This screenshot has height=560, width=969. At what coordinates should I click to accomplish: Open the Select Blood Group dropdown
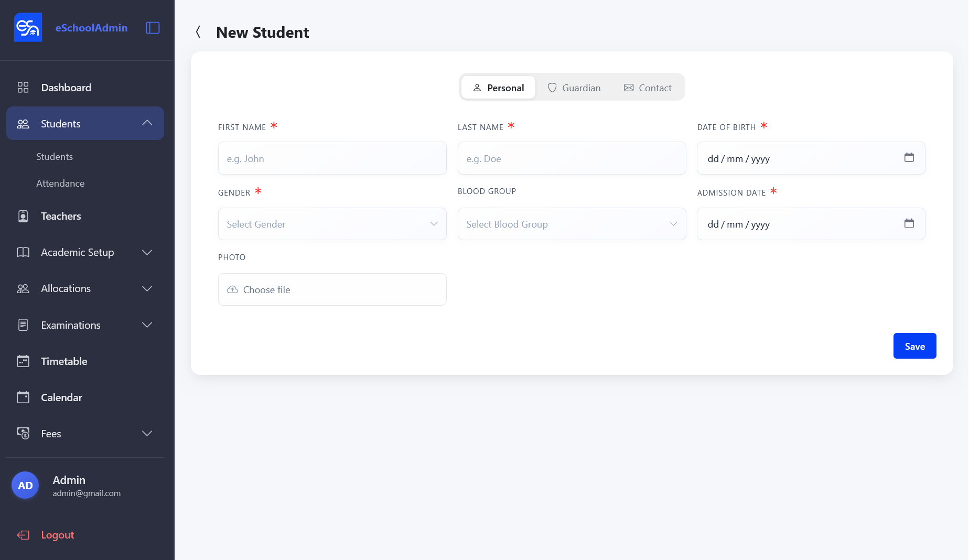[x=572, y=224]
